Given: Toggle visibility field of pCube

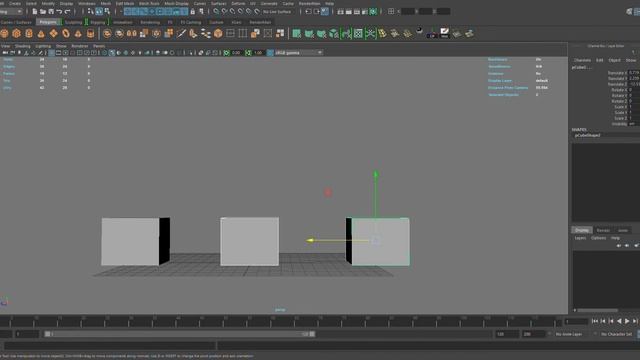Looking at the screenshot, I should (x=634, y=124).
